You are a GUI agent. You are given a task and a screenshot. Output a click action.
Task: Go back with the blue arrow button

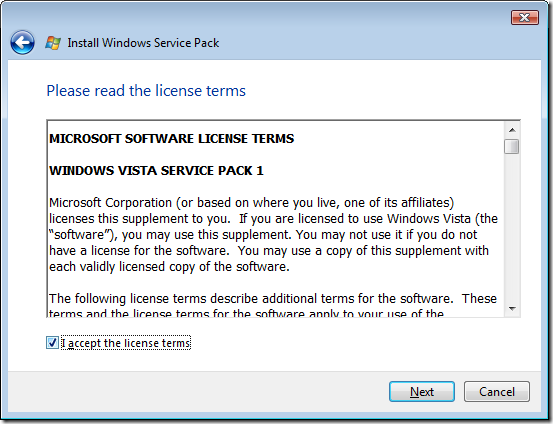click(x=22, y=43)
